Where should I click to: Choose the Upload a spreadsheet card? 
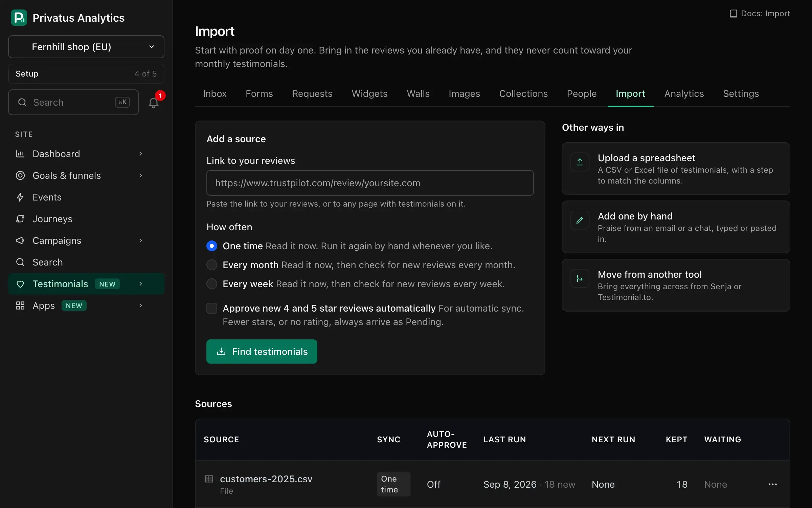click(676, 169)
